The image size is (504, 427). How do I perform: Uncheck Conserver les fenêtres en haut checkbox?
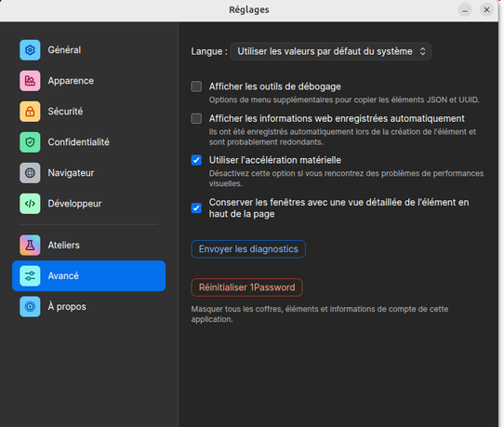click(x=196, y=208)
